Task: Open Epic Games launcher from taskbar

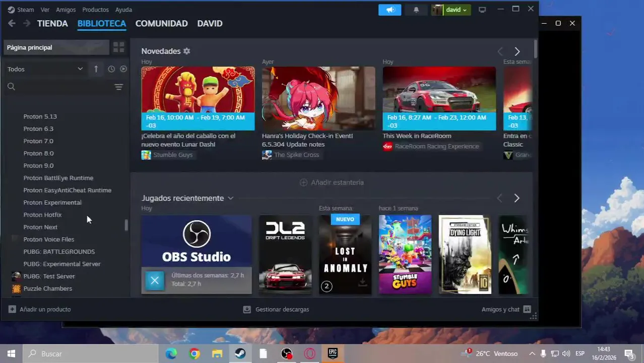Action: pos(333,353)
